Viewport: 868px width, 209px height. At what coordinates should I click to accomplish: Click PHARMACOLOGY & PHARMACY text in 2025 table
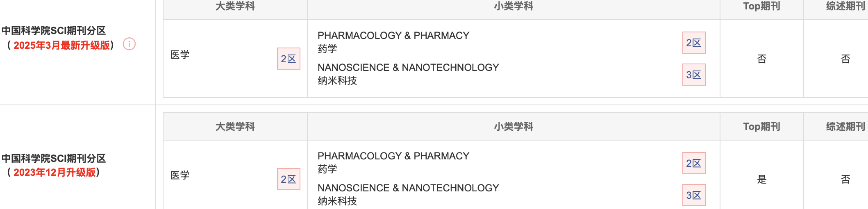(x=393, y=36)
